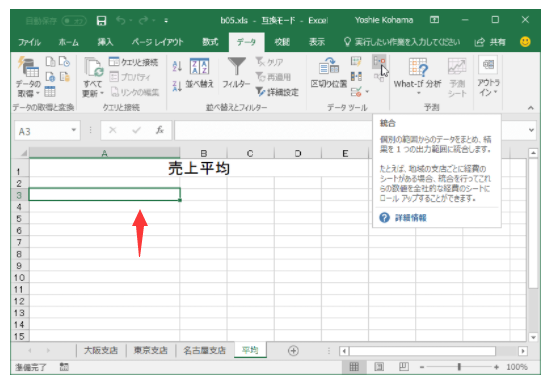Open the Sort (並べ替え) dialog
Image resolution: width=544 pixels, height=381 pixels.
(199, 73)
